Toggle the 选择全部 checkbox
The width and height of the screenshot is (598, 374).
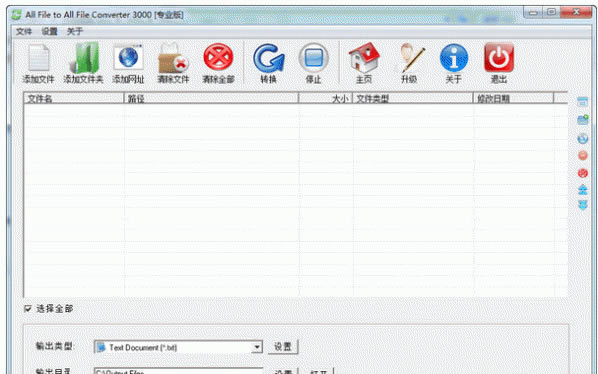28,308
